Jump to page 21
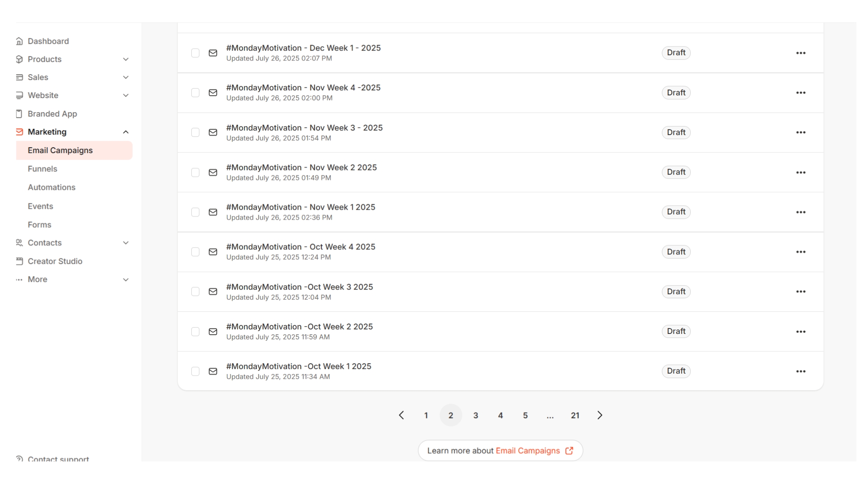868x488 pixels. [x=575, y=415]
